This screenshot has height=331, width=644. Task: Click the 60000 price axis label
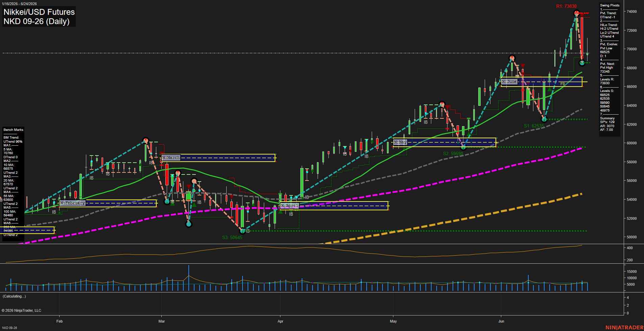[x=632, y=143]
